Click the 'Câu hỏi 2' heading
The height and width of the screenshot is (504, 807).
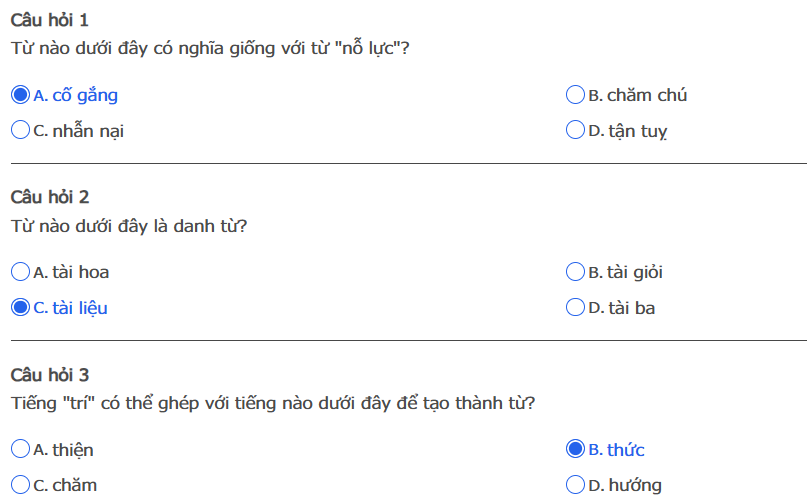pyautogui.click(x=50, y=198)
